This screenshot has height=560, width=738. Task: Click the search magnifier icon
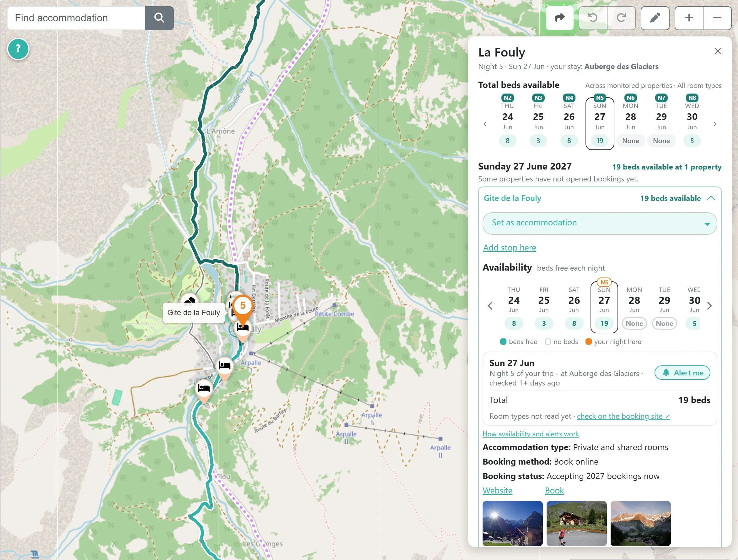tap(159, 18)
